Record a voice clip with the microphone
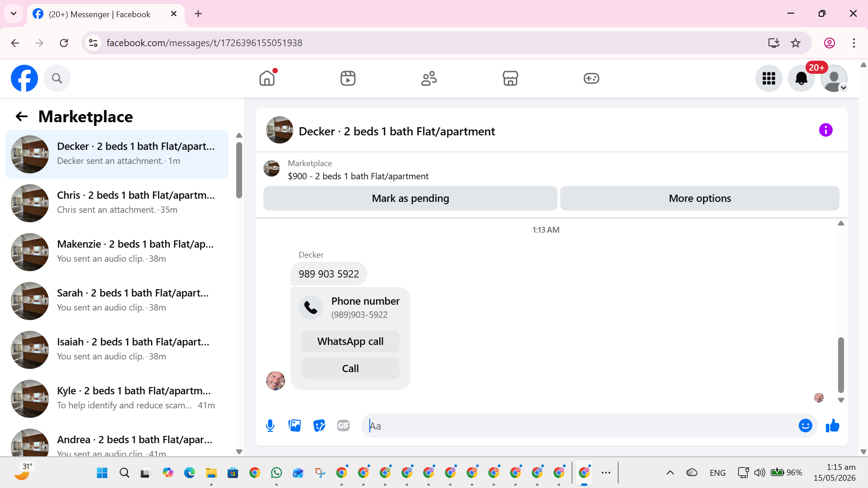868x488 pixels. [270, 426]
